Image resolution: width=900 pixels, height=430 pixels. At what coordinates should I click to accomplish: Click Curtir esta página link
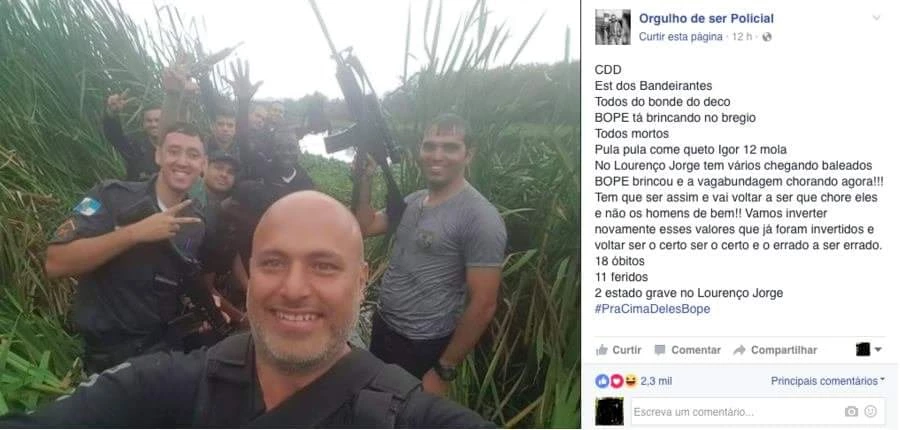[681, 37]
